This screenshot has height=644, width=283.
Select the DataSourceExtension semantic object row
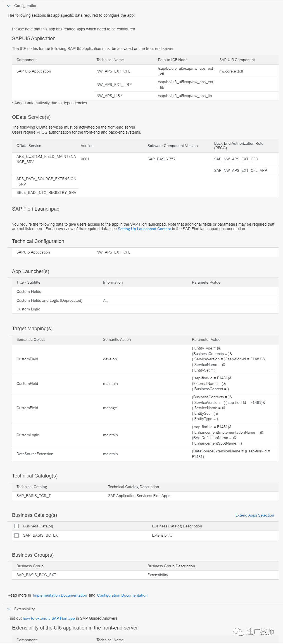145,454
